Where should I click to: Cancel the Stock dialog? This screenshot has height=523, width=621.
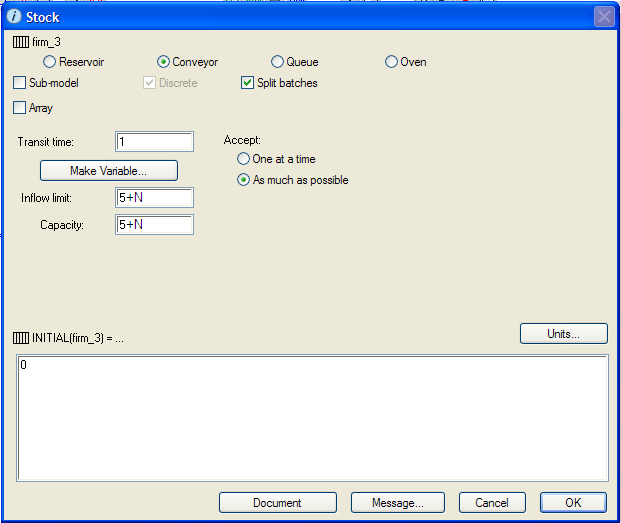point(492,503)
